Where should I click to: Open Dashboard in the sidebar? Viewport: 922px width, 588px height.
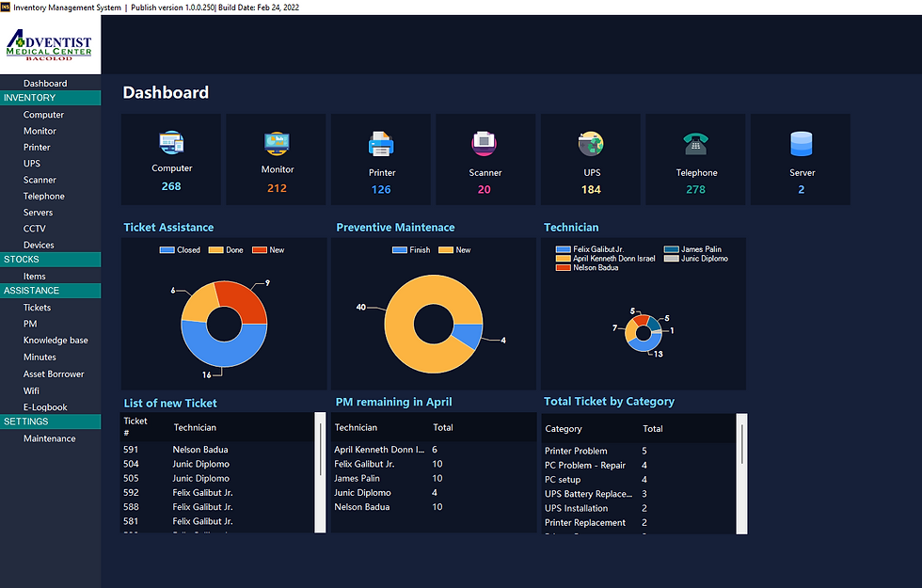(45, 84)
